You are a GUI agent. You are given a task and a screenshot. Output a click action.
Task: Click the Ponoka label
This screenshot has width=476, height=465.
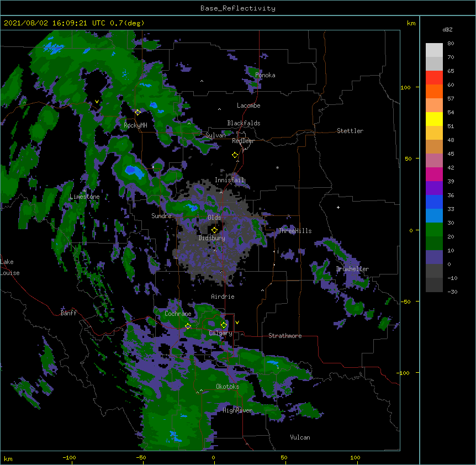point(265,75)
